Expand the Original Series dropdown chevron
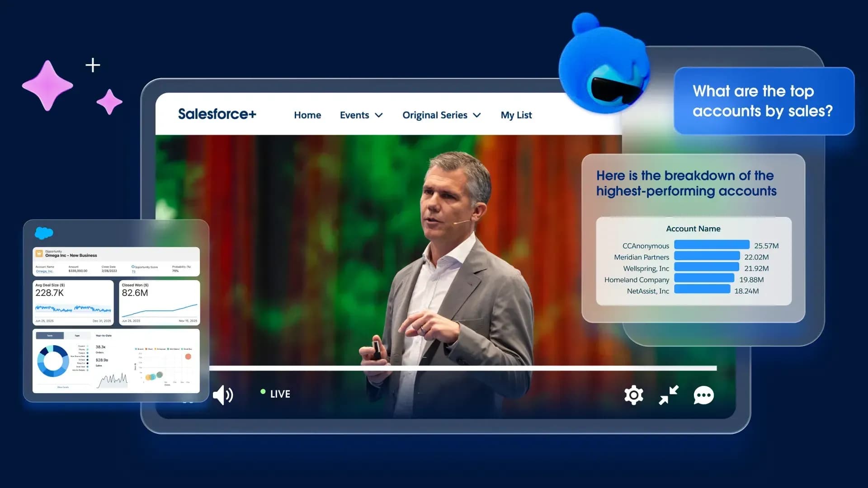The image size is (868, 488). tap(476, 115)
